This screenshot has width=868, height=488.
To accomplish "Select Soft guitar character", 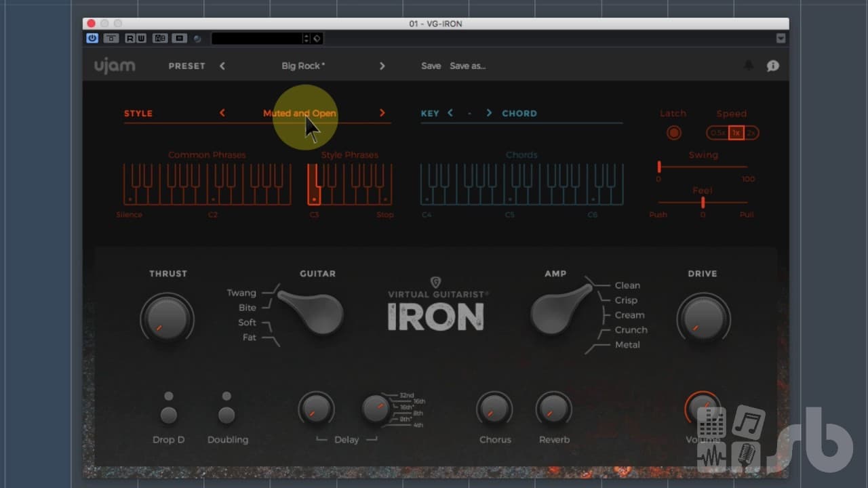I will point(247,323).
